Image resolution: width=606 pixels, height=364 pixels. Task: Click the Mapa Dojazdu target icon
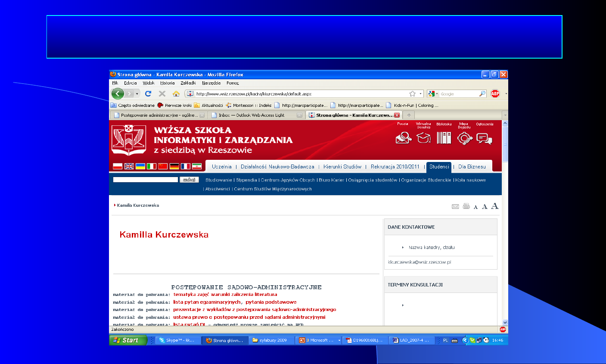coord(464,138)
